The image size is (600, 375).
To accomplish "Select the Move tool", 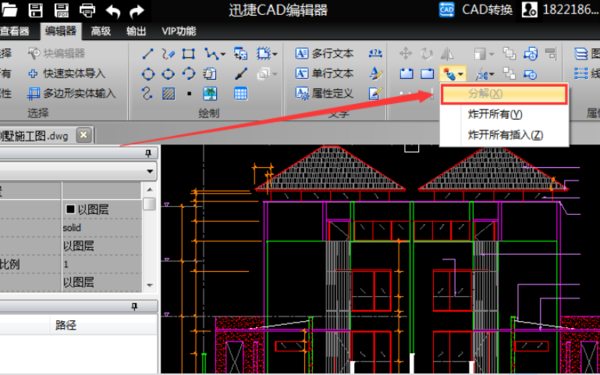I will pos(406,54).
